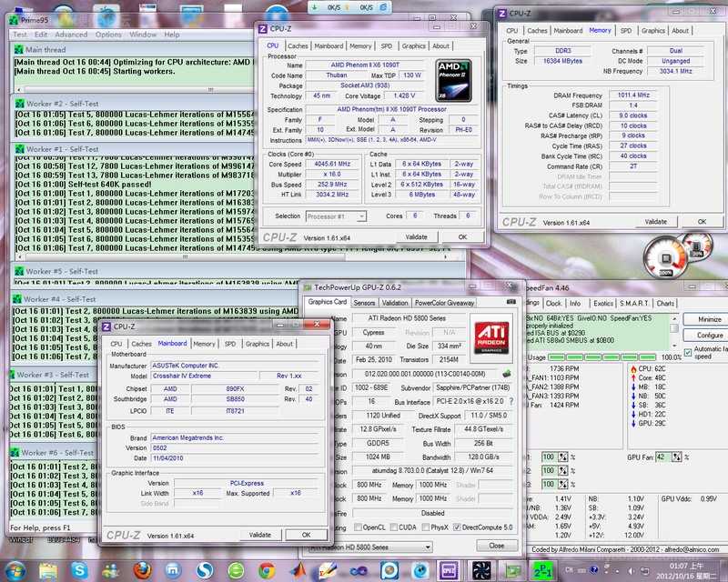Switch to the Prime95 green taskbar icon
Viewport: 728px width, 582px height.
(542, 570)
